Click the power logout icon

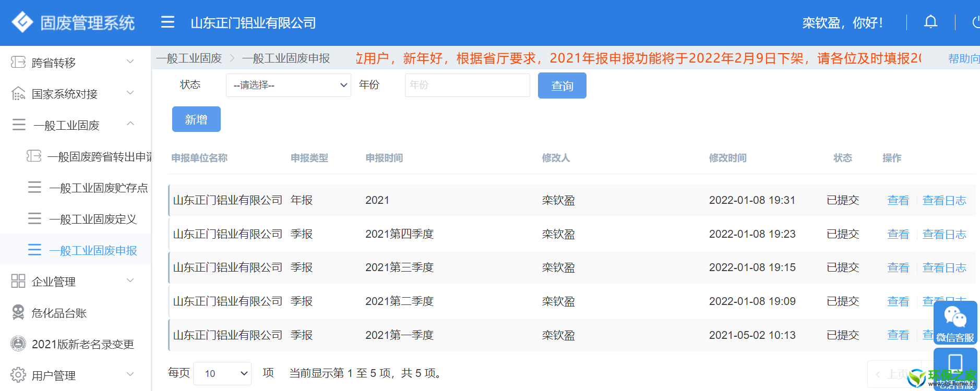point(975,22)
